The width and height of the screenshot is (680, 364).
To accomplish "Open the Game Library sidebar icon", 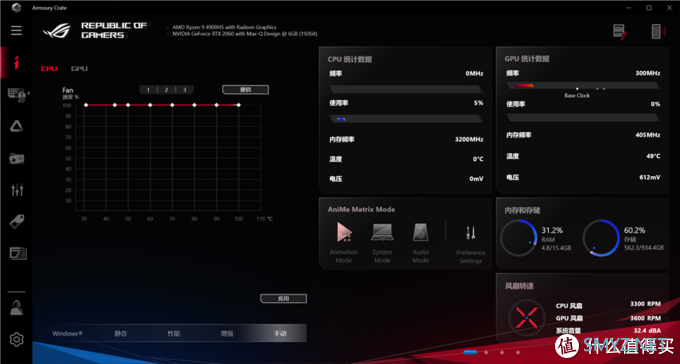I will pos(17,158).
